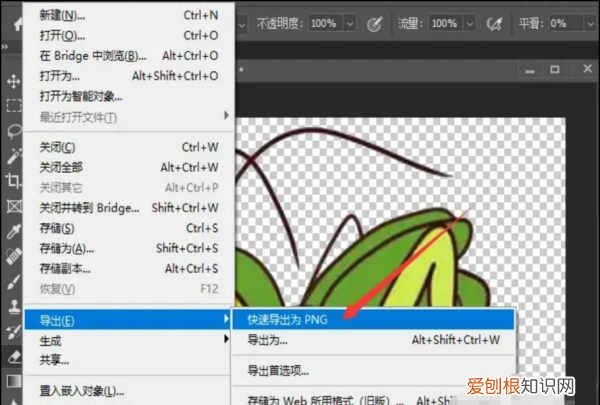Select the Healing Brush tool
Viewport: 600px width, 405px height.
click(x=14, y=256)
